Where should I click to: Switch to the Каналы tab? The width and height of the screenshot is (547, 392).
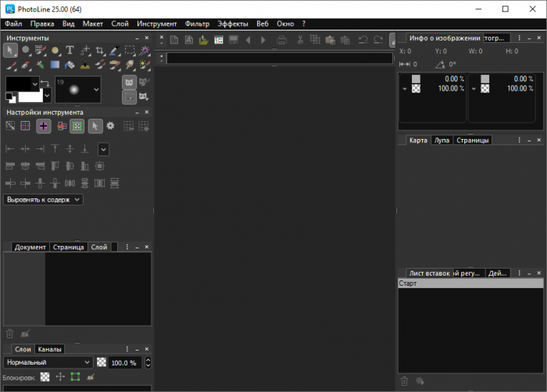pyautogui.click(x=49, y=349)
